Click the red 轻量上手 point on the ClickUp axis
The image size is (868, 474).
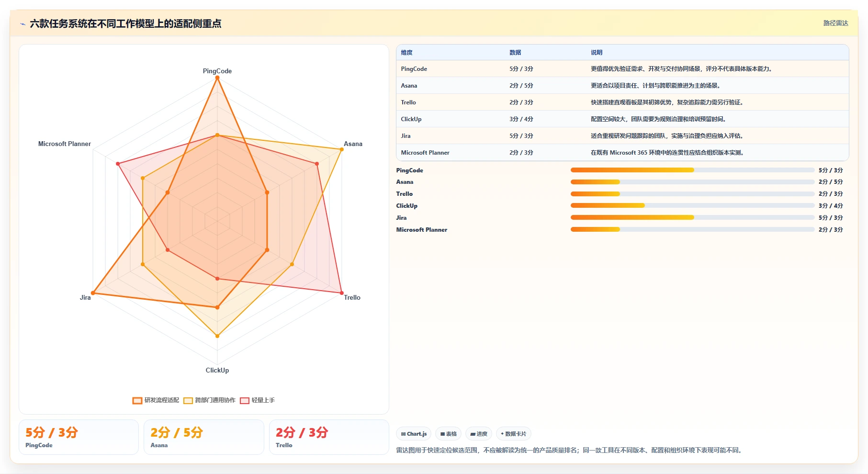point(217,279)
